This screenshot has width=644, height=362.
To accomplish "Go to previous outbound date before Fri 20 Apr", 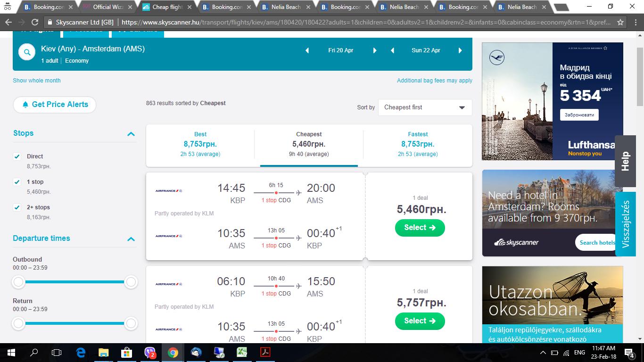I will [307, 50].
